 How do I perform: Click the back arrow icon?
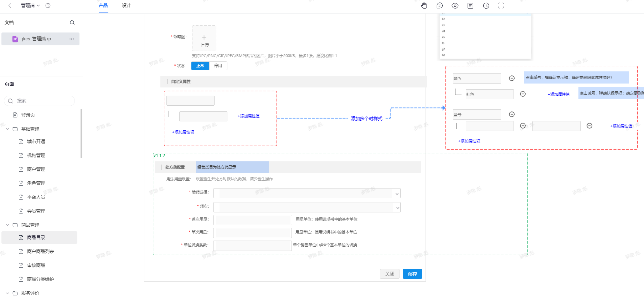coord(10,5)
